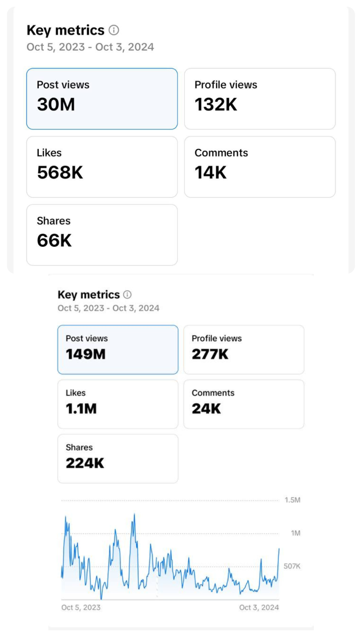Screen dimensions: 362x644
Task: Click info icon beside the lower Key metrics heading
Action: (x=127, y=294)
